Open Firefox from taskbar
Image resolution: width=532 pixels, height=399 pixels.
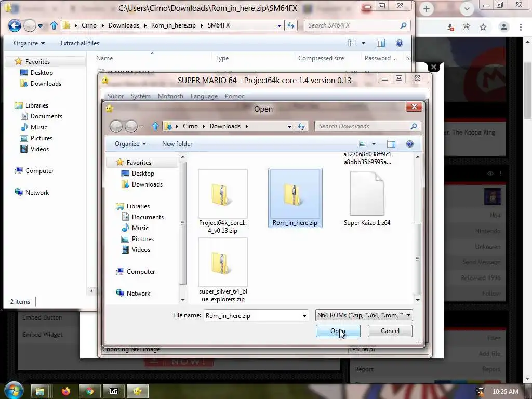click(x=66, y=392)
